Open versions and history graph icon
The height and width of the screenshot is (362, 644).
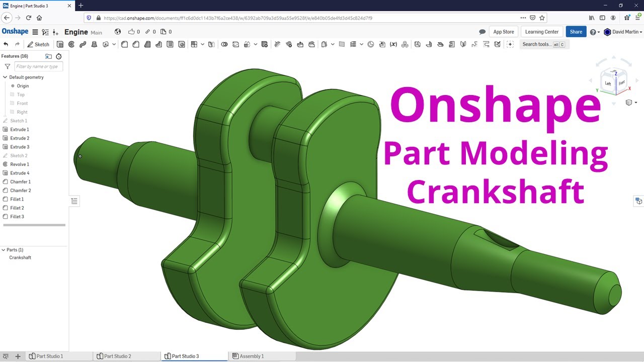coord(45,32)
